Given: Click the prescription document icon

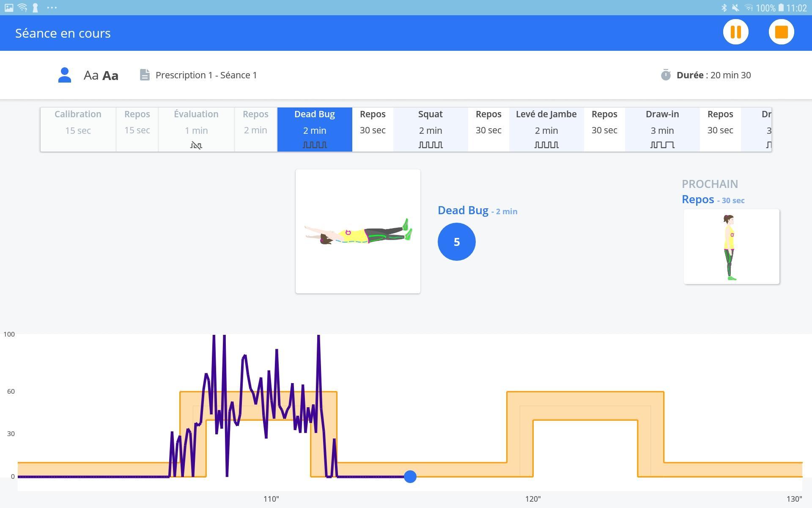Looking at the screenshot, I should coord(145,75).
